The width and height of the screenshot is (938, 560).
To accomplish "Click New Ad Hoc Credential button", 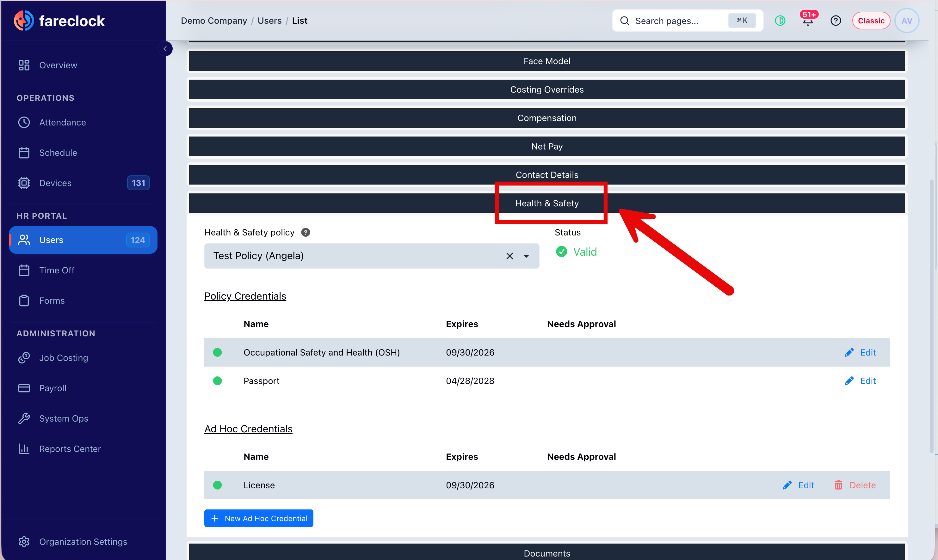I will point(259,519).
